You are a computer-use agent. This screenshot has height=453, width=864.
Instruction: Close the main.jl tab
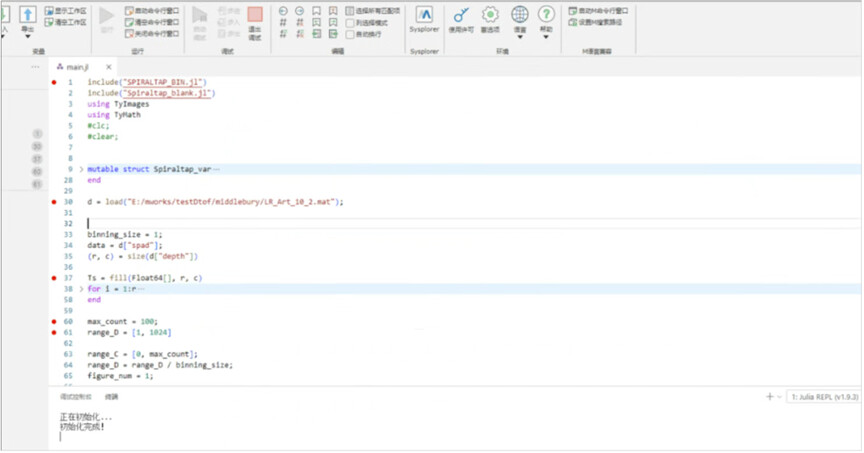109,67
